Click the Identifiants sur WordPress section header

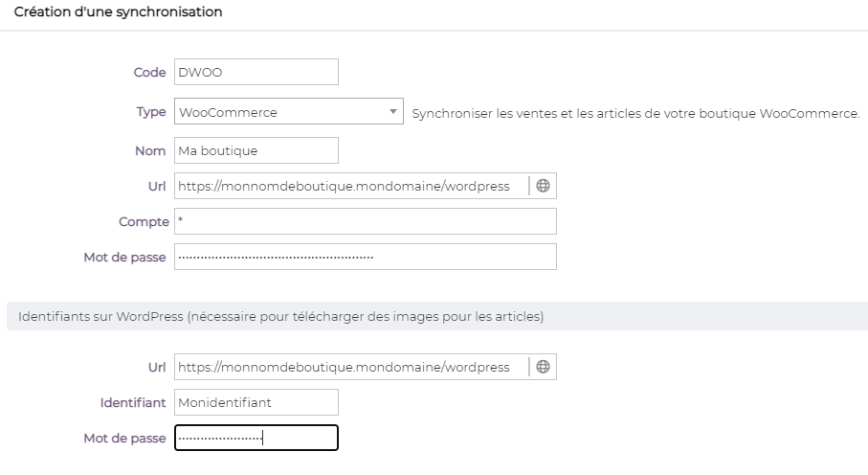pyautogui.click(x=281, y=317)
